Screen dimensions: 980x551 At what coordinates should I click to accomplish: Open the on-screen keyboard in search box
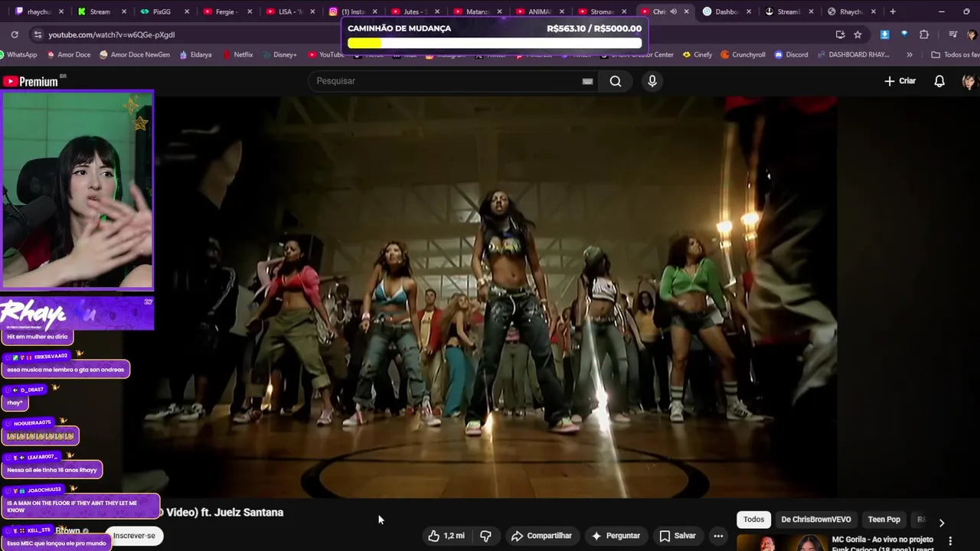587,81
